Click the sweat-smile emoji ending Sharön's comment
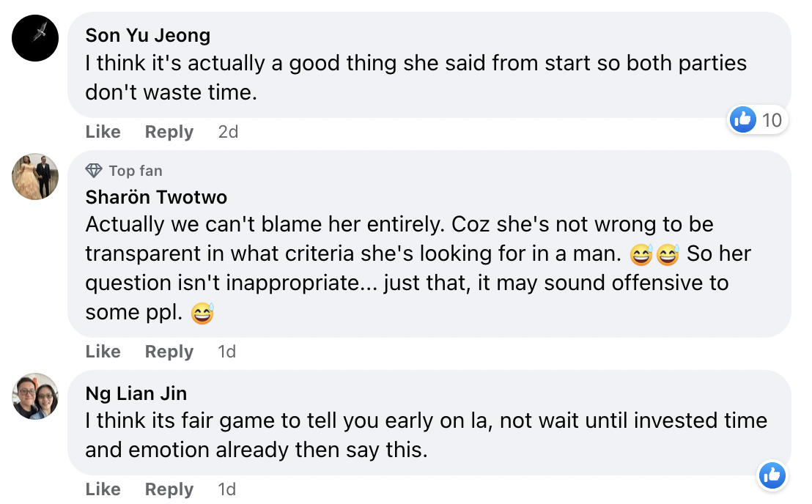Image resolution: width=812 pixels, height=504 pixels. tap(201, 314)
